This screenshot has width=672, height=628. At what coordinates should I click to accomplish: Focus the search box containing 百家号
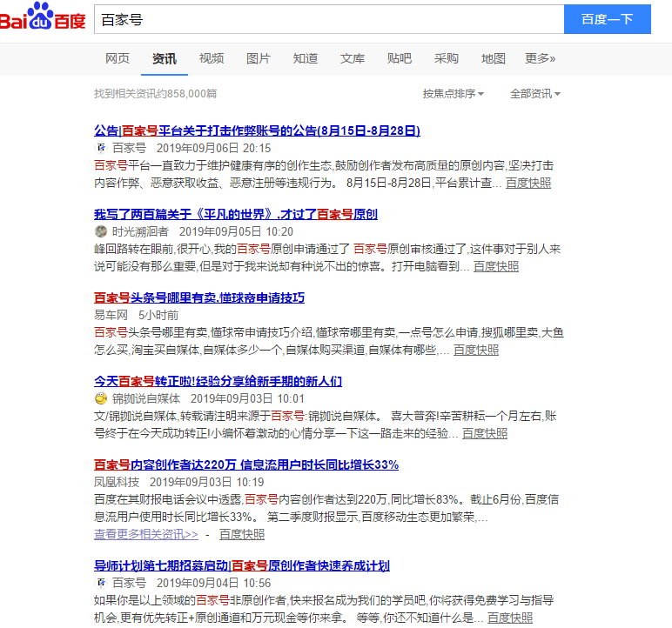[329, 19]
